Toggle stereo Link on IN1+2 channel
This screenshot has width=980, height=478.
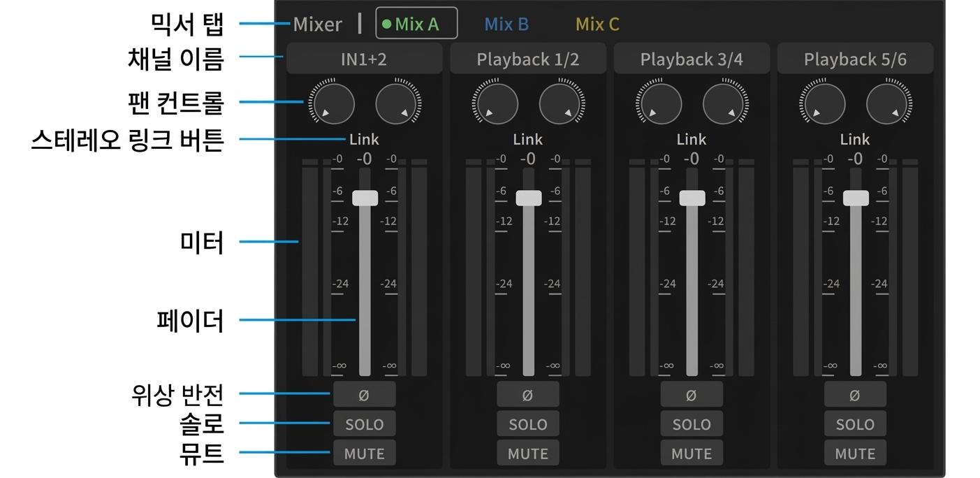pos(364,139)
